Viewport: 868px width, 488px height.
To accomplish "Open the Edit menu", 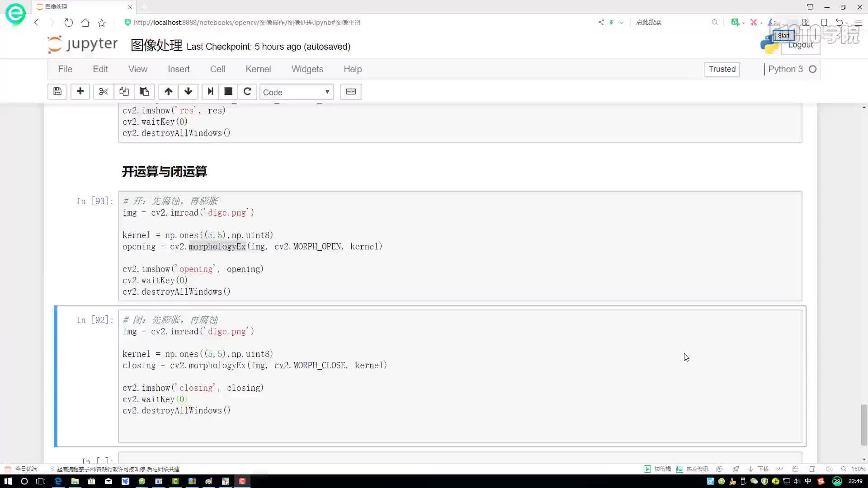I will click(x=100, y=69).
